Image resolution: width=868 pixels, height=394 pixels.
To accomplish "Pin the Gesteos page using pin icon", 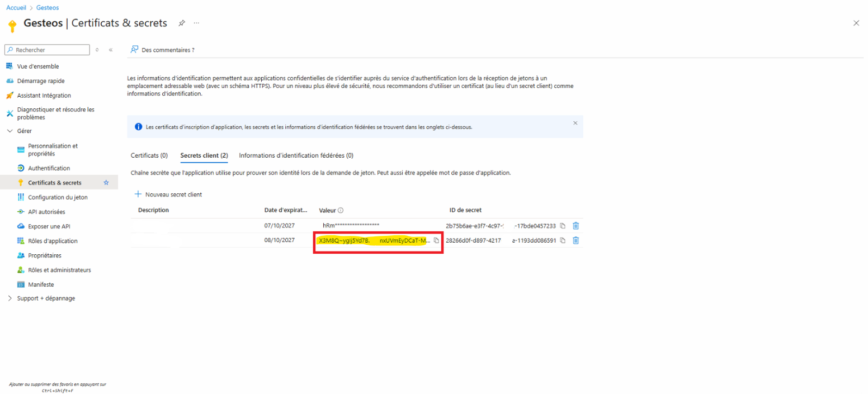I will pyautogui.click(x=181, y=23).
